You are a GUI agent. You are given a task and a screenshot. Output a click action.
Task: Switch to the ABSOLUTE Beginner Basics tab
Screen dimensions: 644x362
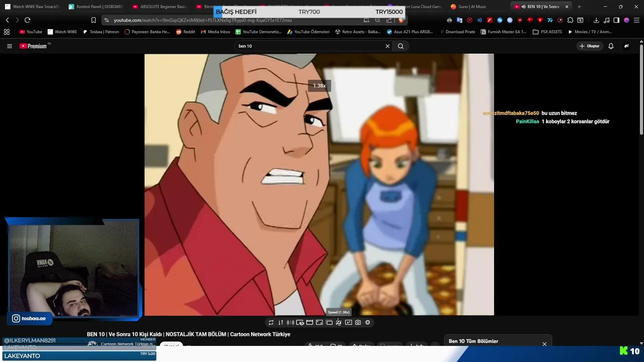[159, 7]
